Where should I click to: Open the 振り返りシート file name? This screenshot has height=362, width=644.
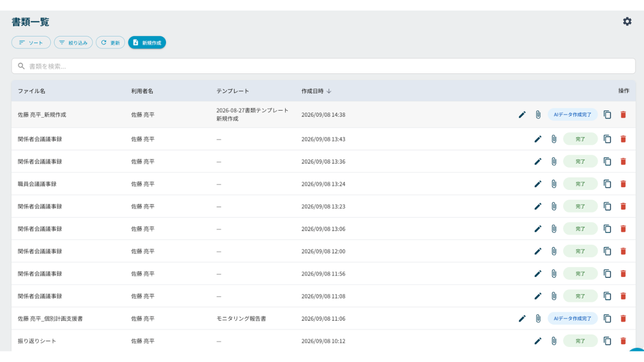(x=37, y=341)
